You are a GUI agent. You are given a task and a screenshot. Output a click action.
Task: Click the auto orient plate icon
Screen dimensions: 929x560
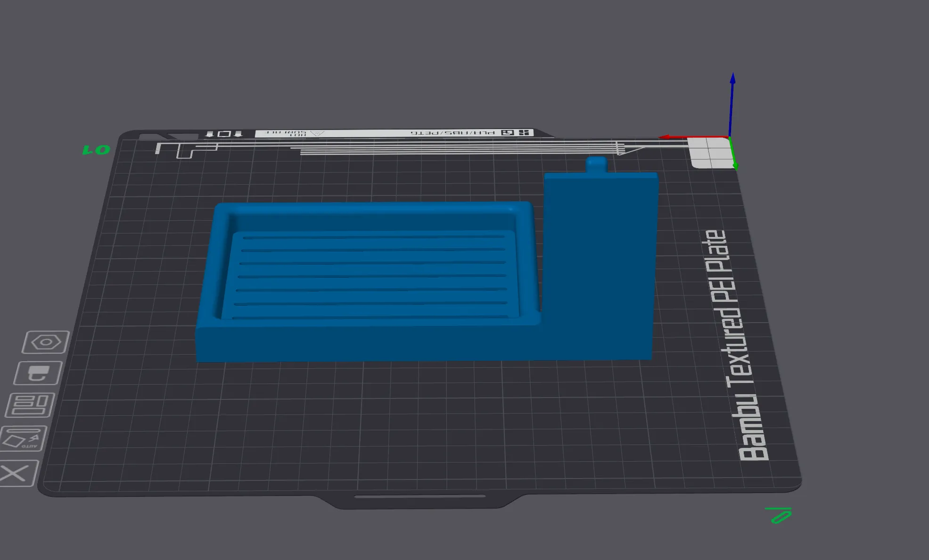pyautogui.click(x=24, y=438)
